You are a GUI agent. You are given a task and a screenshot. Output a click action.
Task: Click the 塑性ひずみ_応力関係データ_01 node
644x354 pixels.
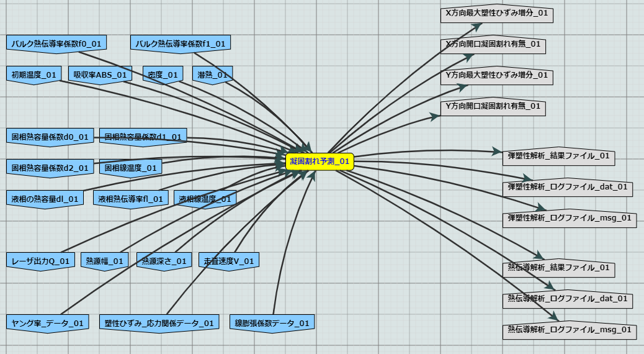[159, 324]
